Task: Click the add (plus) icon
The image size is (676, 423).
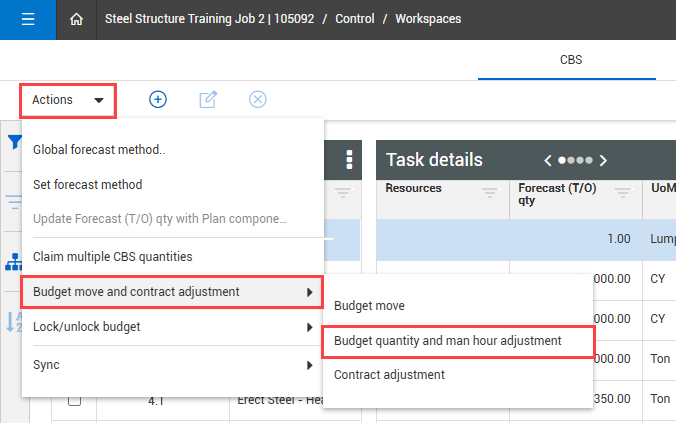Action: (x=158, y=99)
